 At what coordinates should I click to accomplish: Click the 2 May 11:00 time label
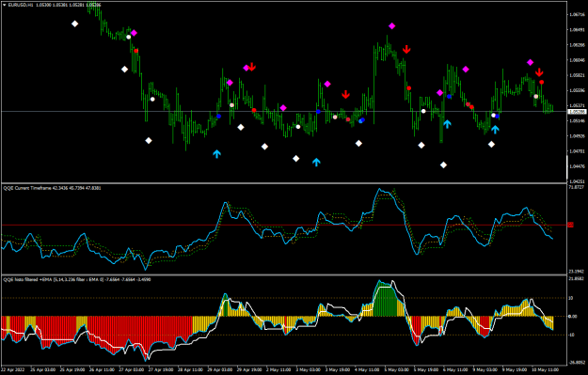(279, 369)
